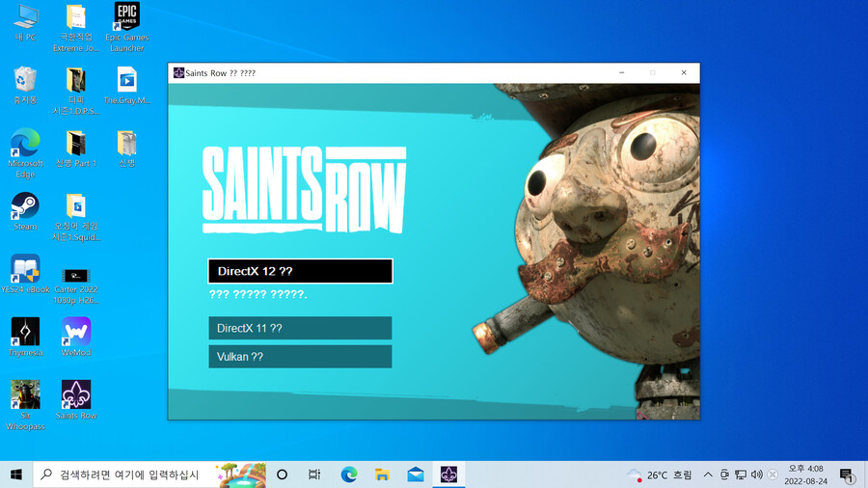Open the volume control in system tray
Screen dimensions: 868x488
tap(757, 474)
